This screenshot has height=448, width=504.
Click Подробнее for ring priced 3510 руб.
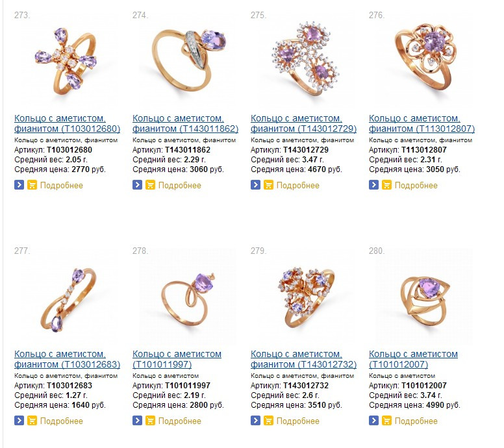point(298,421)
